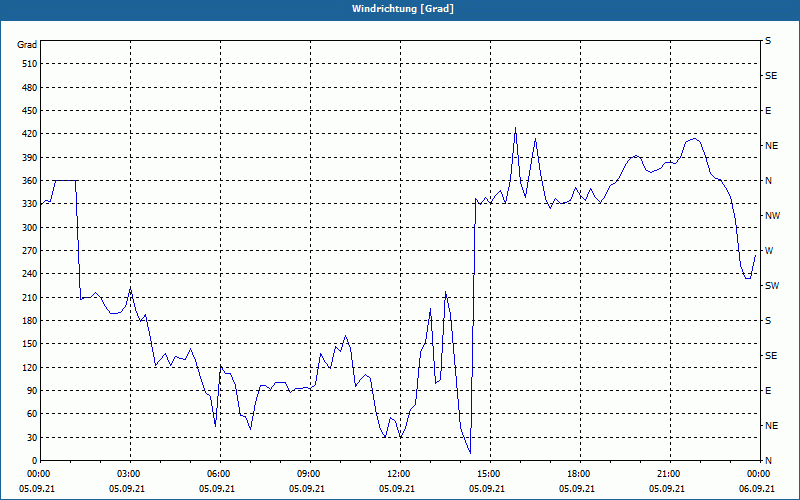Select the 390 value on the y-axis
Screen dimensions: 800x500
(30, 157)
